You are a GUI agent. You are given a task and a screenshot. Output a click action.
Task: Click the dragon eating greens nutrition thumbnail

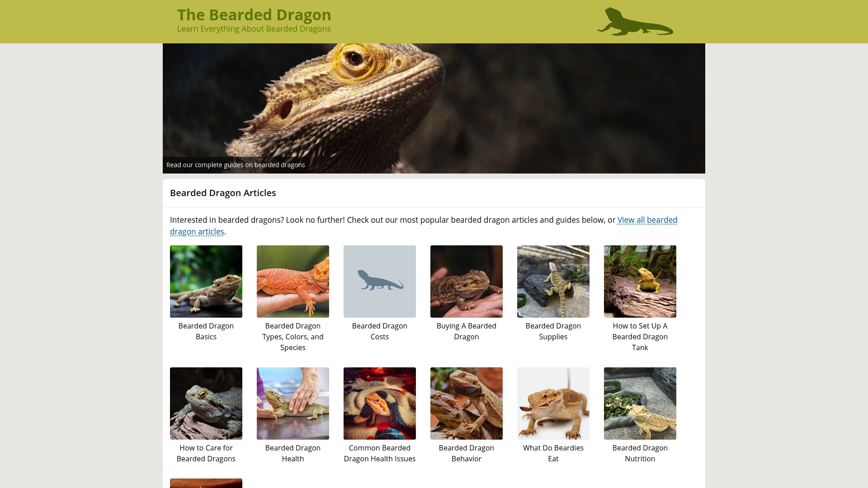coord(640,403)
